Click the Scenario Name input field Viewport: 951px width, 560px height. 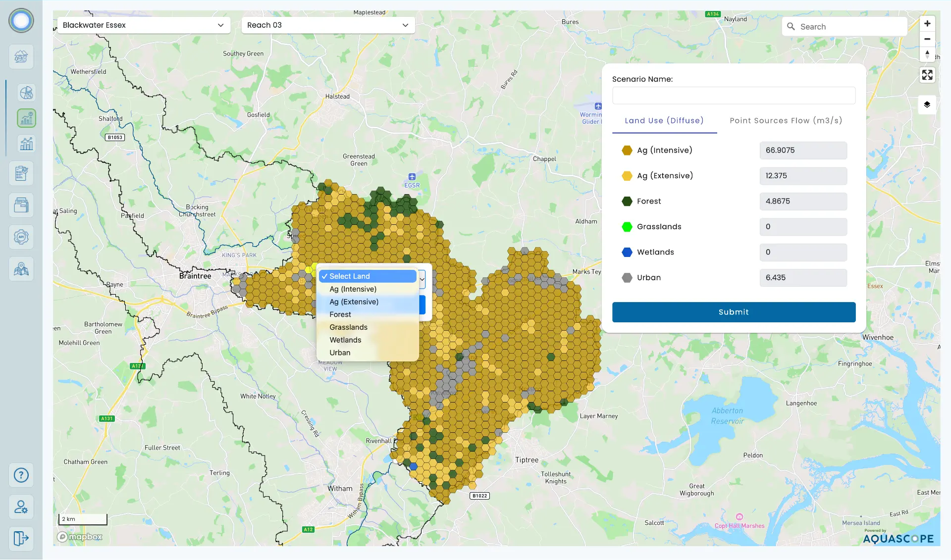pyautogui.click(x=734, y=96)
